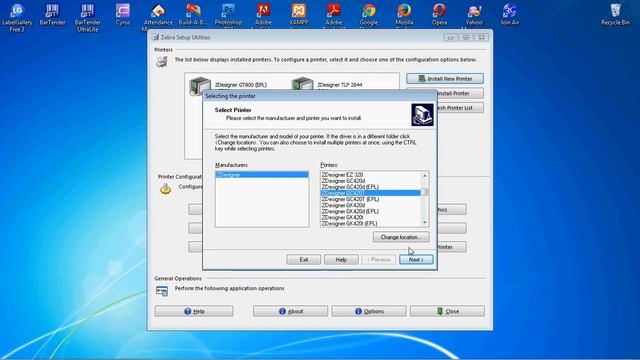
Task: Open the Yahoo! desktop shortcut
Action: [474, 15]
